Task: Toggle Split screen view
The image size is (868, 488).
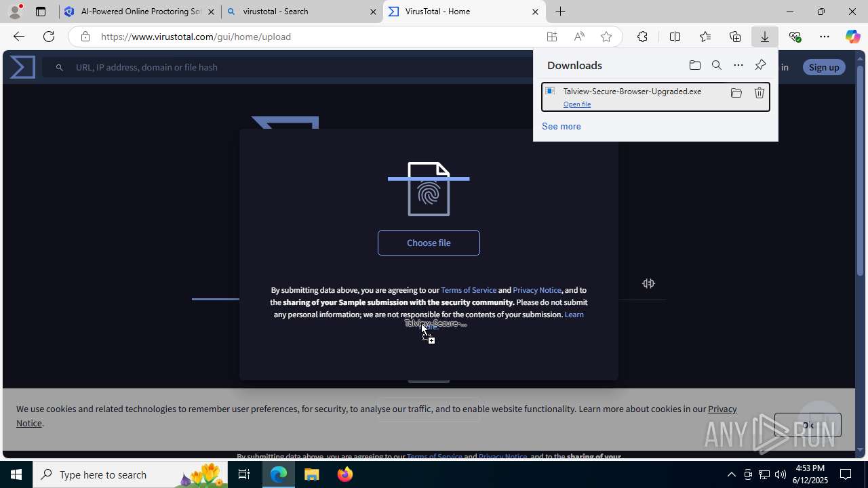Action: pos(675,37)
